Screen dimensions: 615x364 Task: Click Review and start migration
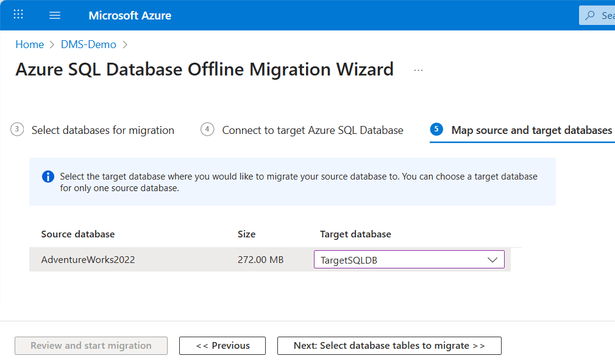click(x=91, y=346)
